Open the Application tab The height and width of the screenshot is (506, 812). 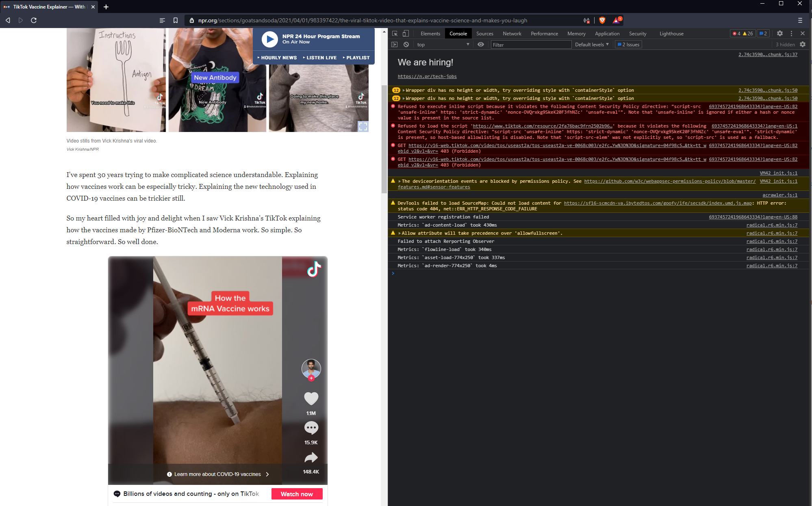(607, 34)
